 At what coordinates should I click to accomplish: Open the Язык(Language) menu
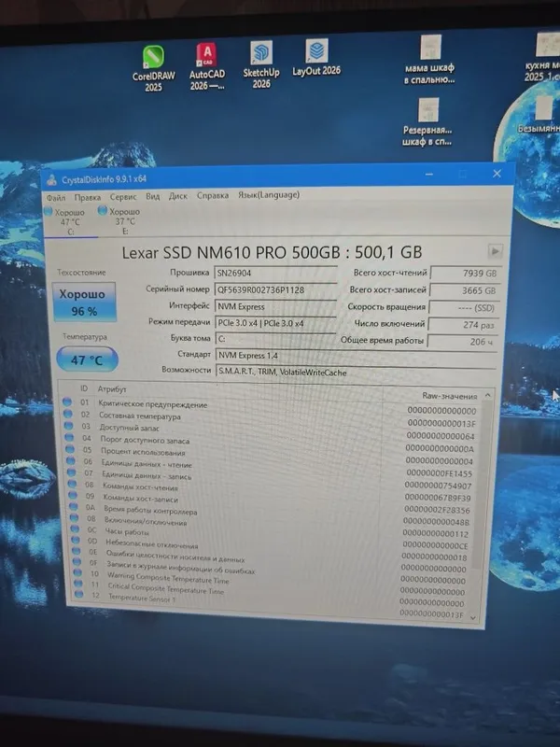click(269, 194)
